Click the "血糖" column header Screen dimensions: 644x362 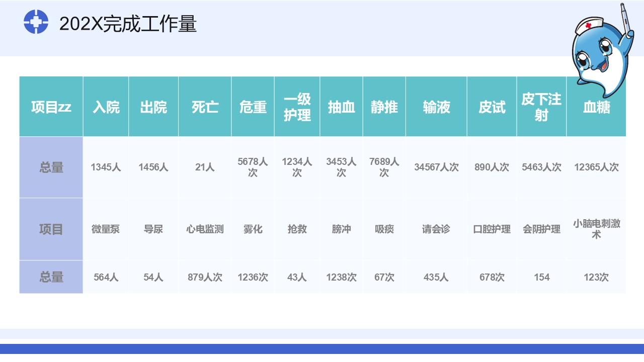coord(596,107)
